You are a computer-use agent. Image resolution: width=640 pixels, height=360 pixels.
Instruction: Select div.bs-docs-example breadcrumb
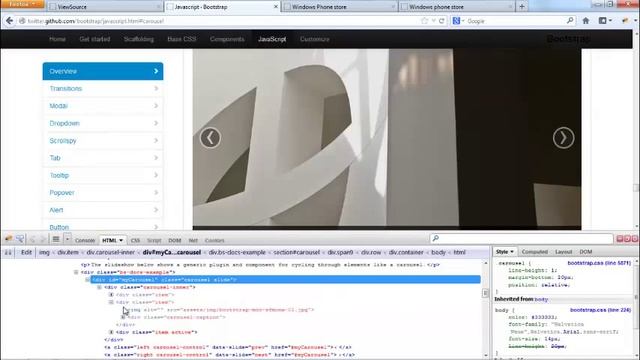tap(237, 252)
